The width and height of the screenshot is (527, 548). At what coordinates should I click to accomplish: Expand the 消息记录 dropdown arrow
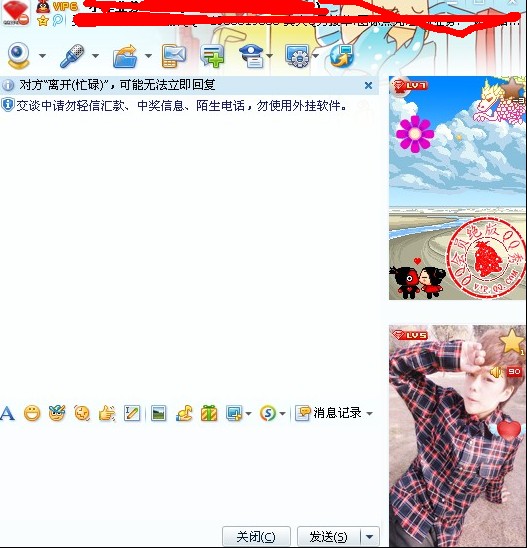[369, 414]
